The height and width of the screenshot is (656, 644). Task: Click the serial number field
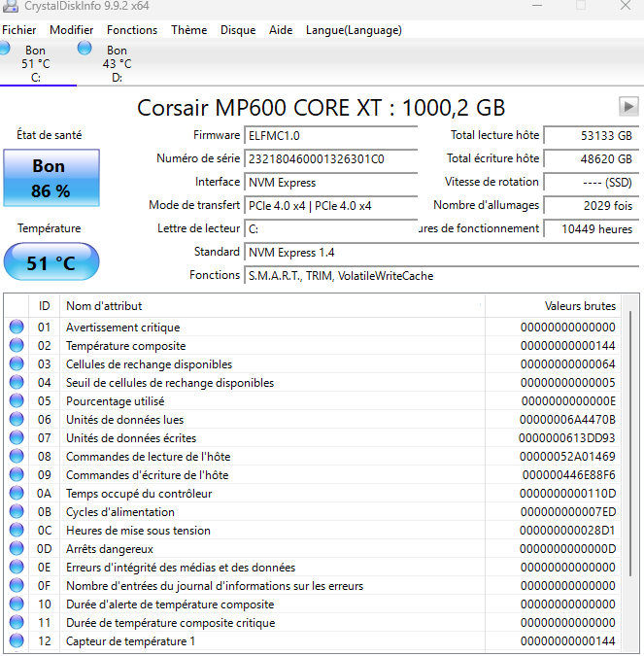tap(331, 159)
